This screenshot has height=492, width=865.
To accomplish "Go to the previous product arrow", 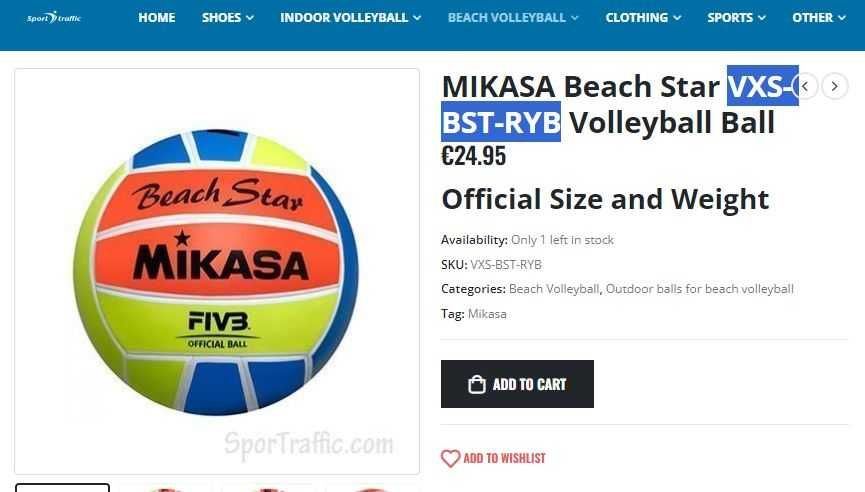I will (x=806, y=87).
